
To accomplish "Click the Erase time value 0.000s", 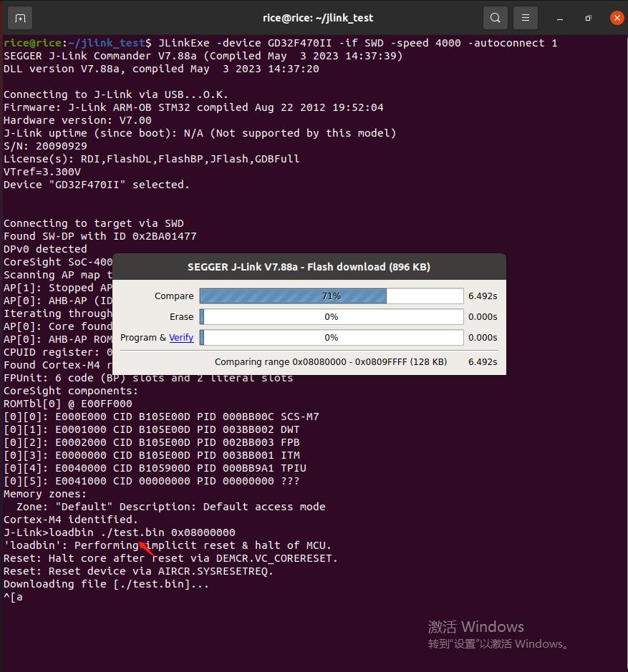I will pyautogui.click(x=483, y=317).
